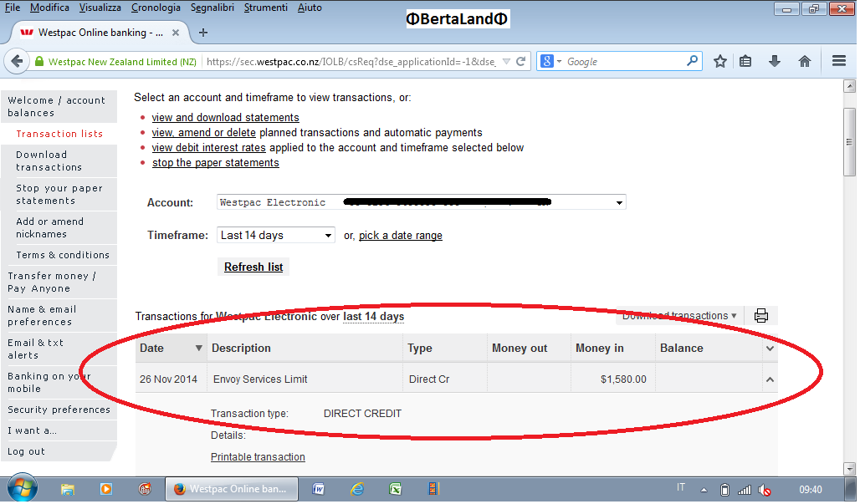Image resolution: width=860 pixels, height=504 pixels.
Task: Click the Google search magnifier icon
Action: [692, 61]
